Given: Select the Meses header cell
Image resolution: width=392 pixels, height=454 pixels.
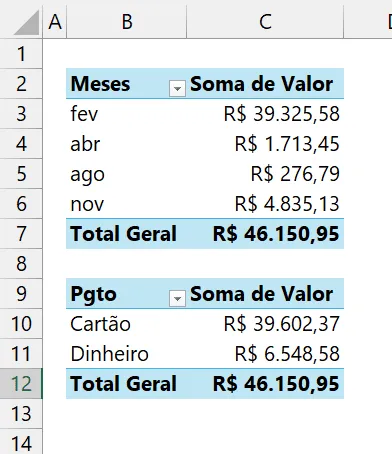Looking at the screenshot, I should 126,84.
